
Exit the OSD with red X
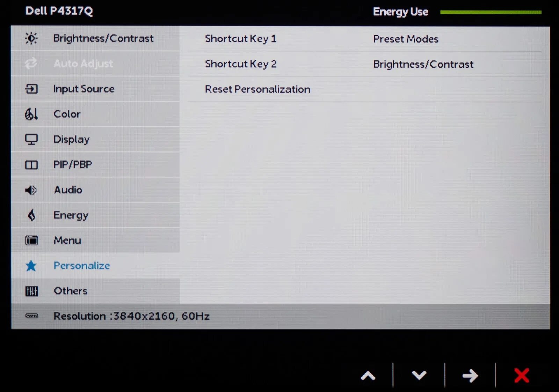(x=522, y=376)
